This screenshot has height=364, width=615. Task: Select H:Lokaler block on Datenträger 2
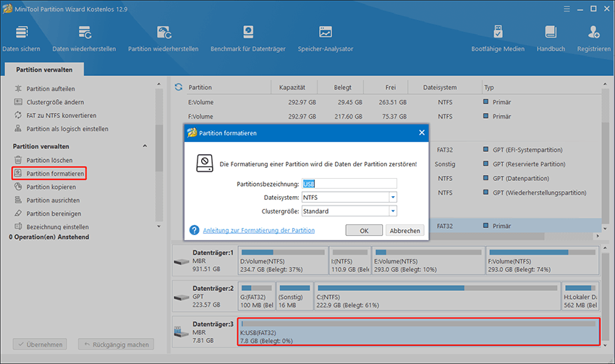point(580,296)
